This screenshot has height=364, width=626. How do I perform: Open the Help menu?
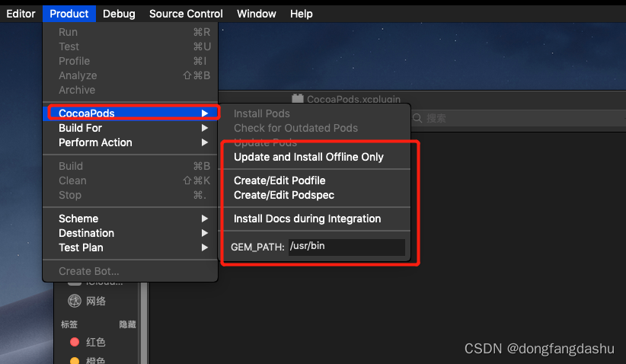click(x=302, y=14)
